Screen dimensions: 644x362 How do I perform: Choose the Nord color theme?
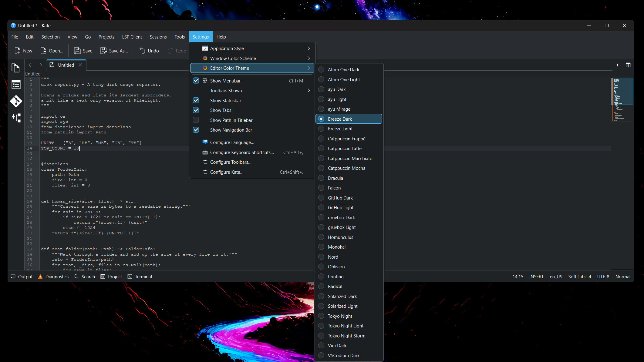(x=349, y=257)
